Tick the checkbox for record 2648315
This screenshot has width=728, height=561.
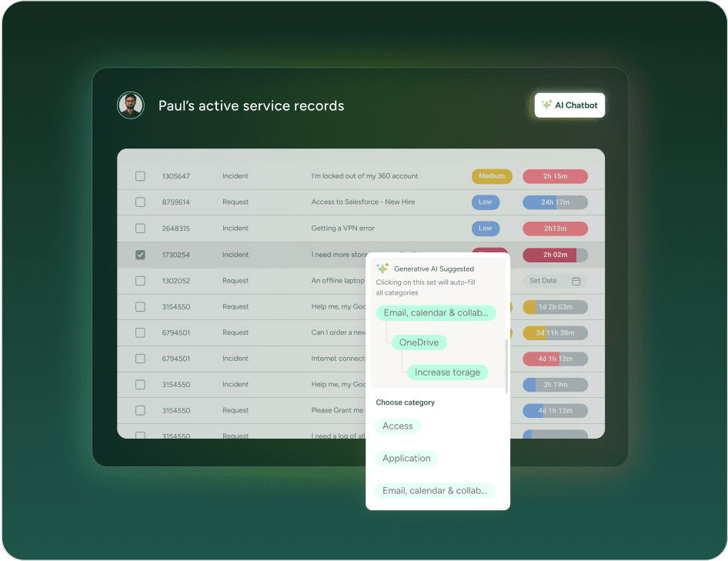[140, 229]
